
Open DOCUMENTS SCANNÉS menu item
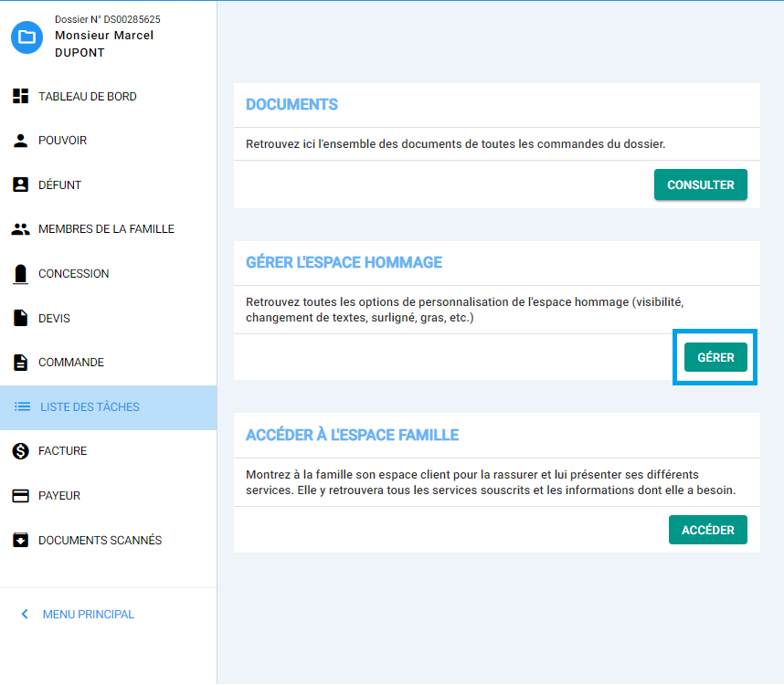pos(109,540)
